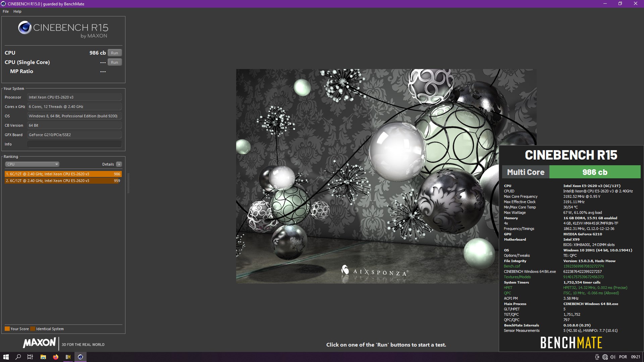Click the OS field Windows 8 64 Bit
The height and width of the screenshot is (362, 644).
point(74,116)
